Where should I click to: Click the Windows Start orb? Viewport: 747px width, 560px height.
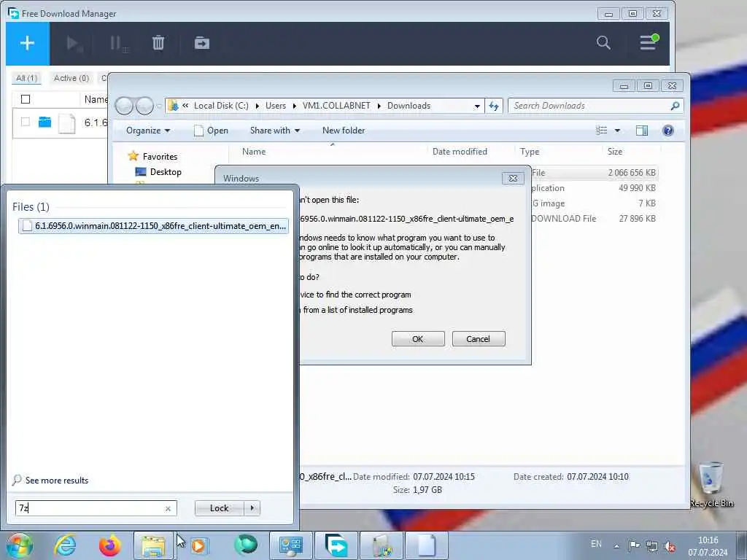19,545
